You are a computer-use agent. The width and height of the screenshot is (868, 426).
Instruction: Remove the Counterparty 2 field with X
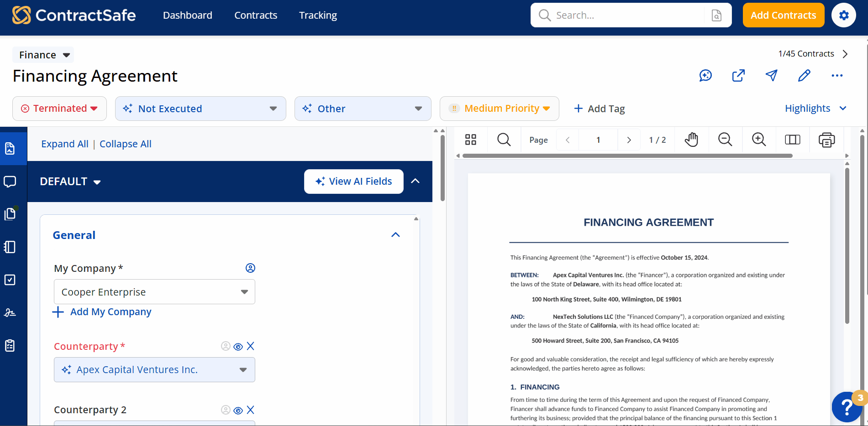(250, 410)
